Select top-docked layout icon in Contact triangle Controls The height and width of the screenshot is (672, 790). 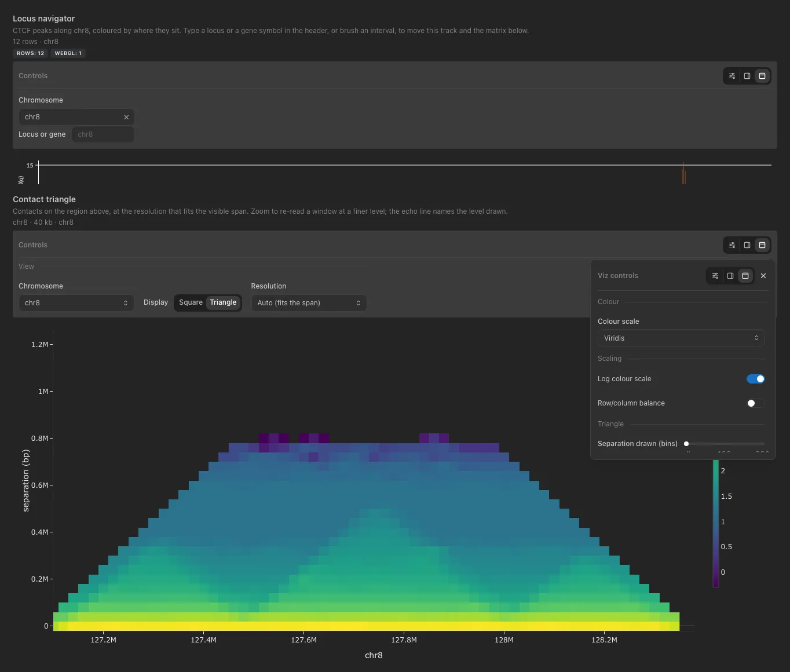[762, 245]
